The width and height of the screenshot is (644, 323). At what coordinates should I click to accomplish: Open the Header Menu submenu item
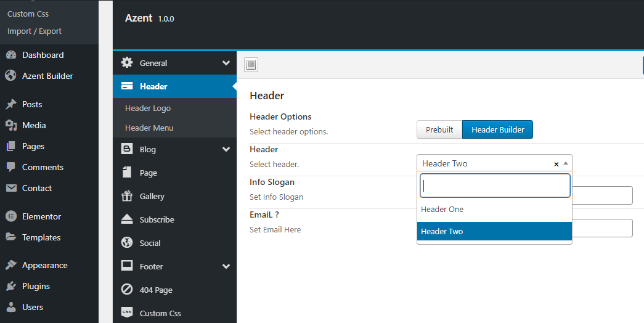[x=149, y=128]
